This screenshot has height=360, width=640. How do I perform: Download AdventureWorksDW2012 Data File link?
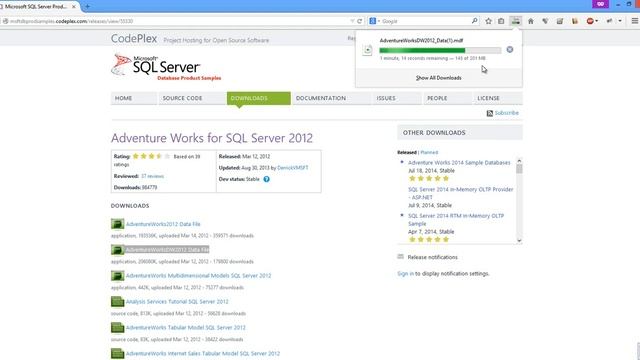click(x=167, y=250)
